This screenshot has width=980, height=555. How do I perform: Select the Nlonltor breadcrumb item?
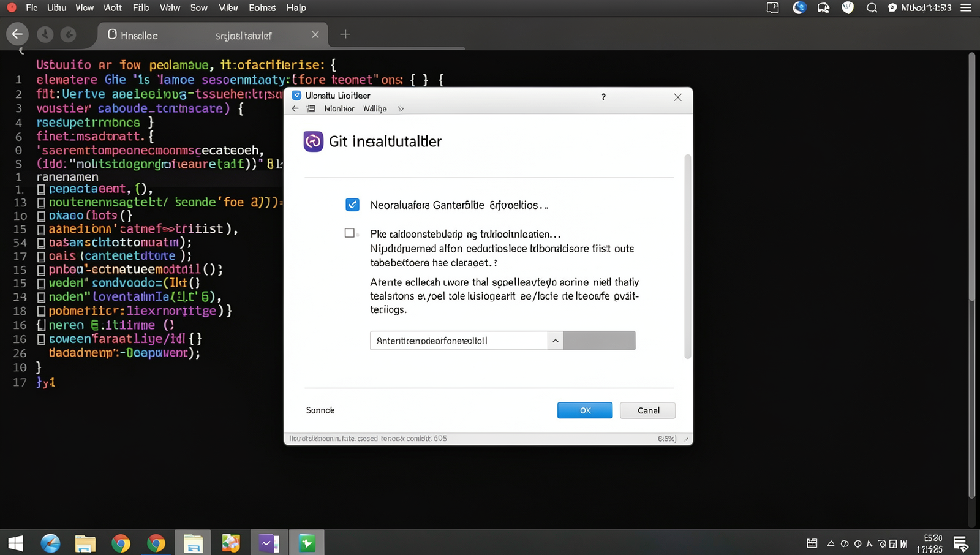click(x=339, y=109)
